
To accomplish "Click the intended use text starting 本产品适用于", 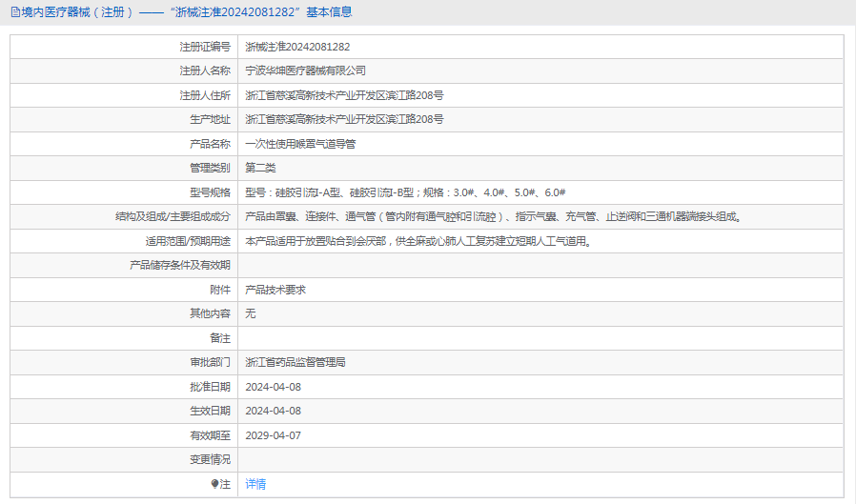I will coord(419,241).
